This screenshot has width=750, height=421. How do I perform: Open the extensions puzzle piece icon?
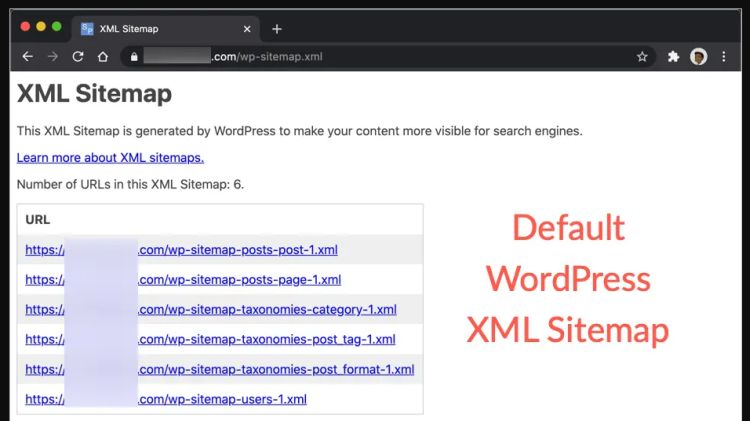(x=673, y=57)
